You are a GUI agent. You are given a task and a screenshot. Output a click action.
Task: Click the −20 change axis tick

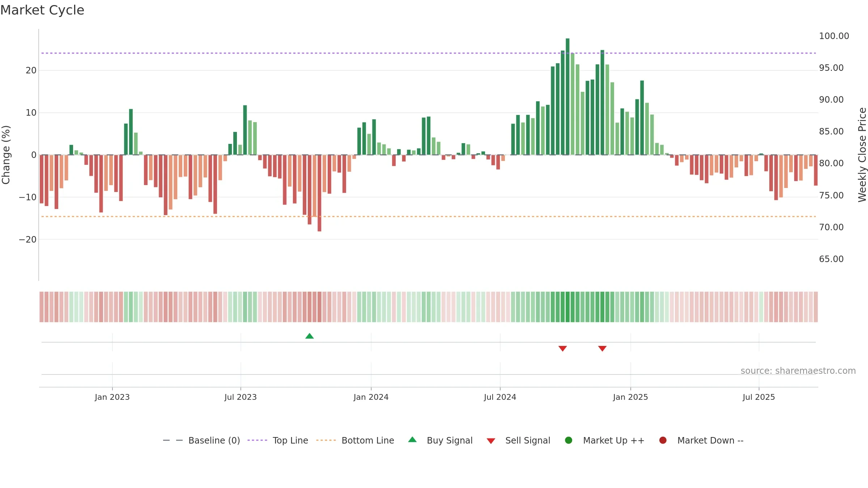pyautogui.click(x=28, y=240)
